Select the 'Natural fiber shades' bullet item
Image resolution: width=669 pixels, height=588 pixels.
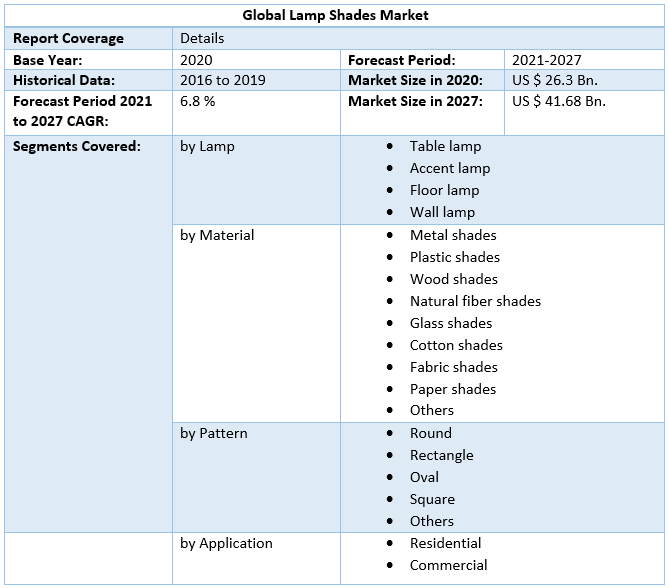coord(475,301)
